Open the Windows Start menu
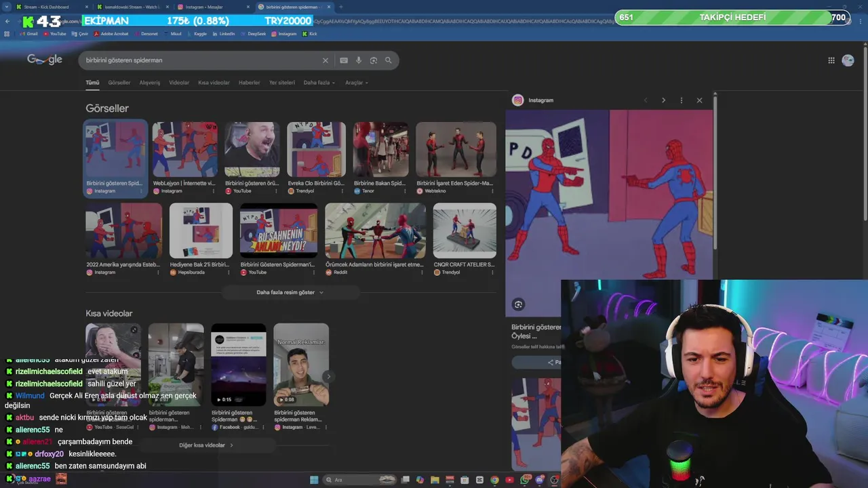868x488 pixels. coord(314,480)
